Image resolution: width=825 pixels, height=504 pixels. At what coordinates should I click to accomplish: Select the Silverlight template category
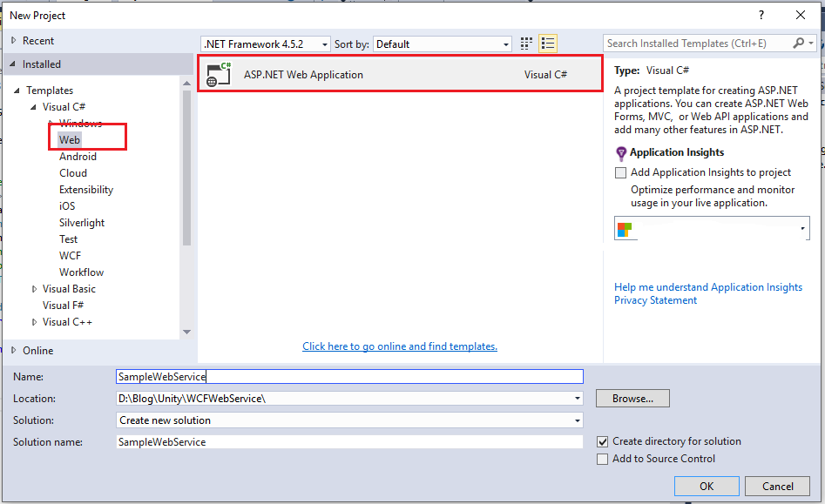tap(82, 223)
